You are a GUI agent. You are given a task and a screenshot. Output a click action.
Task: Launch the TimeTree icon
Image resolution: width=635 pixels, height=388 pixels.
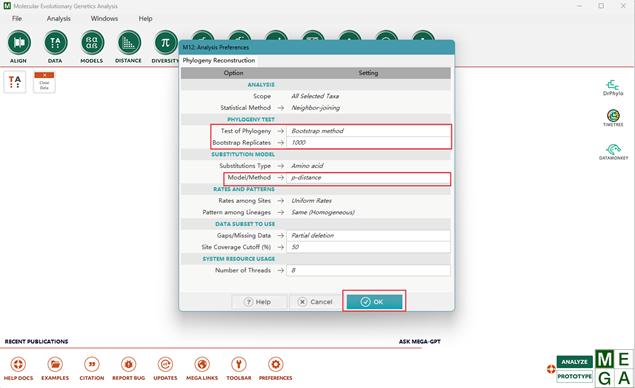[x=613, y=118]
